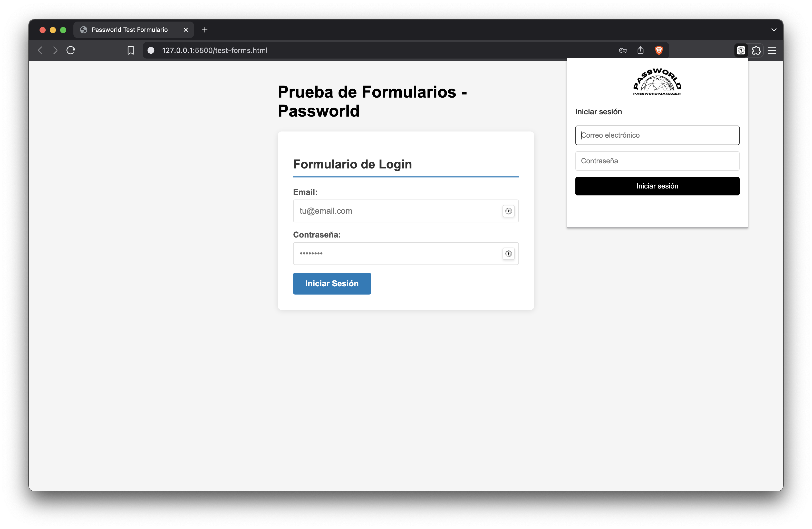Click Passworld autofill icon in Email field
812x529 pixels.
(x=508, y=211)
